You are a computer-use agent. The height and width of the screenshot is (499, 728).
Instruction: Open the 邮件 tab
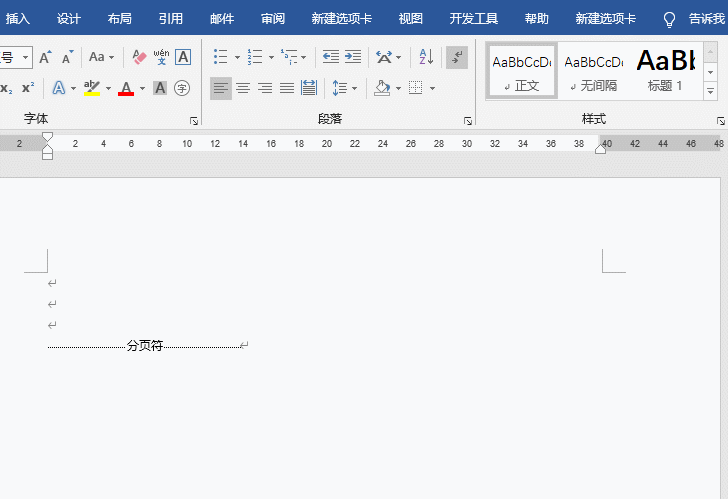point(222,19)
